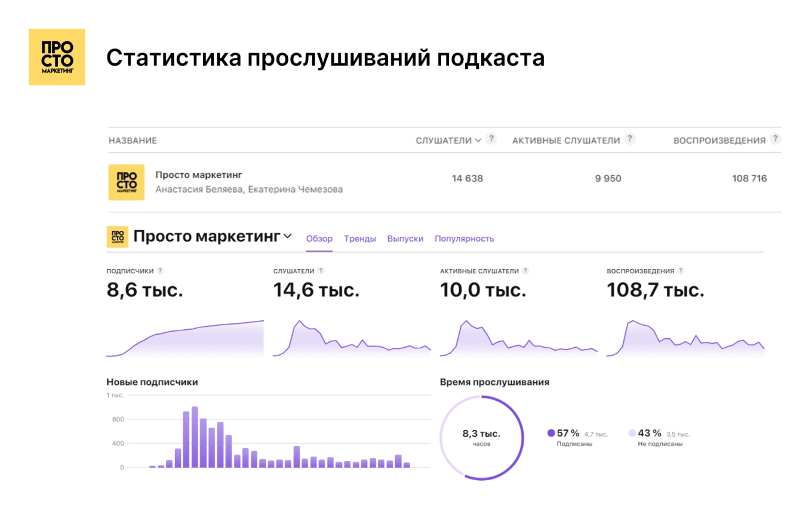Click the АКТИВНЫЕ СЛУШАТЕЛИ column header text
The height and width of the screenshot is (510, 812).
click(566, 141)
